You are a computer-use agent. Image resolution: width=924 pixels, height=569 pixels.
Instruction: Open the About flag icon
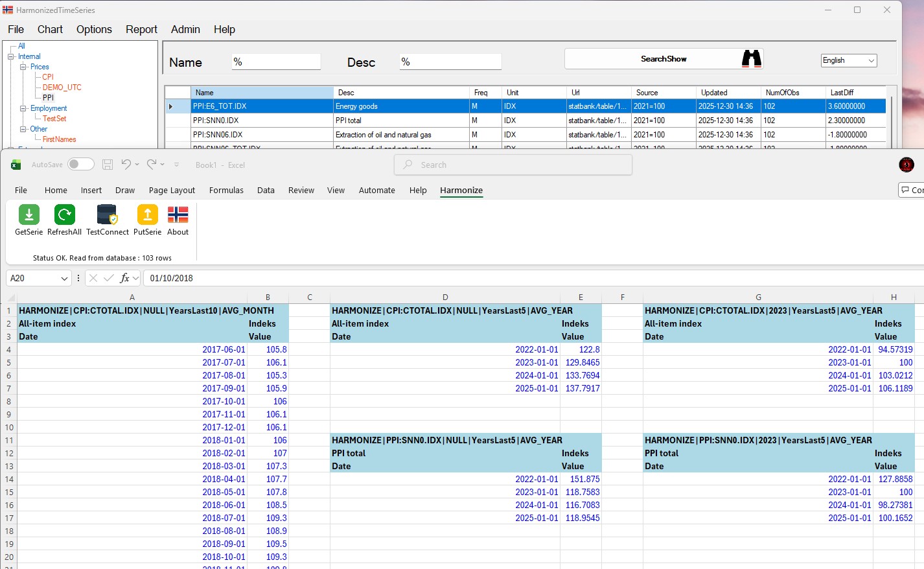(178, 215)
